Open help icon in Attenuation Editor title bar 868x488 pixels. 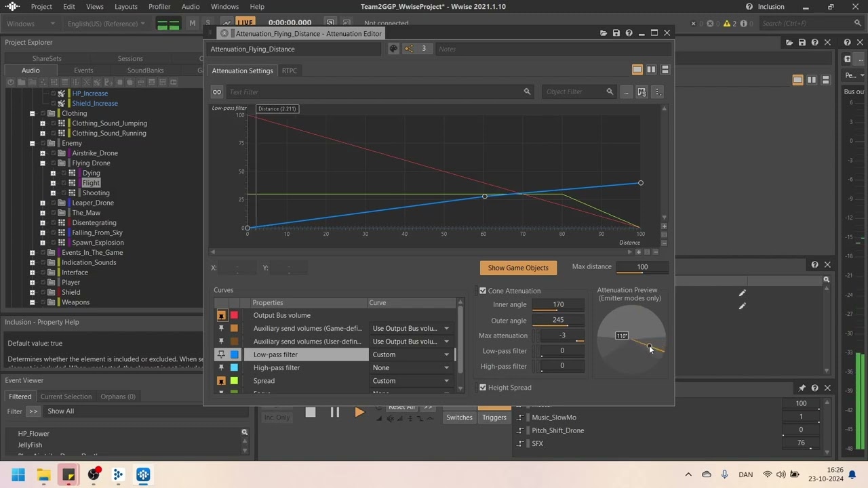629,33
